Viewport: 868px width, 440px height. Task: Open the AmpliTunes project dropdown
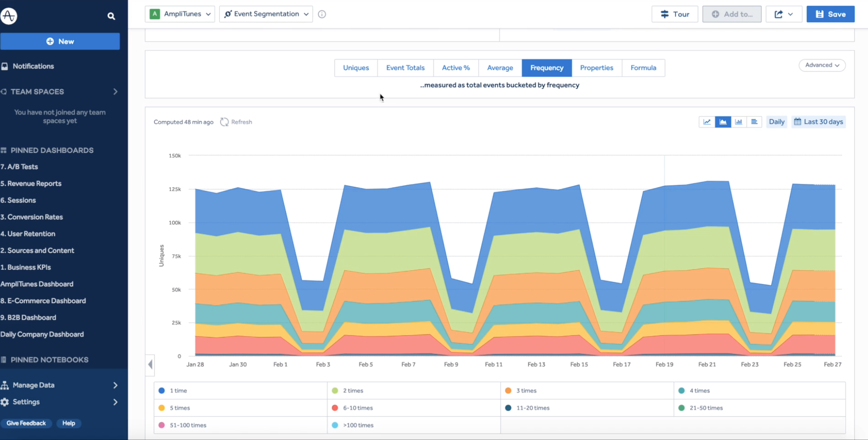pyautogui.click(x=180, y=14)
